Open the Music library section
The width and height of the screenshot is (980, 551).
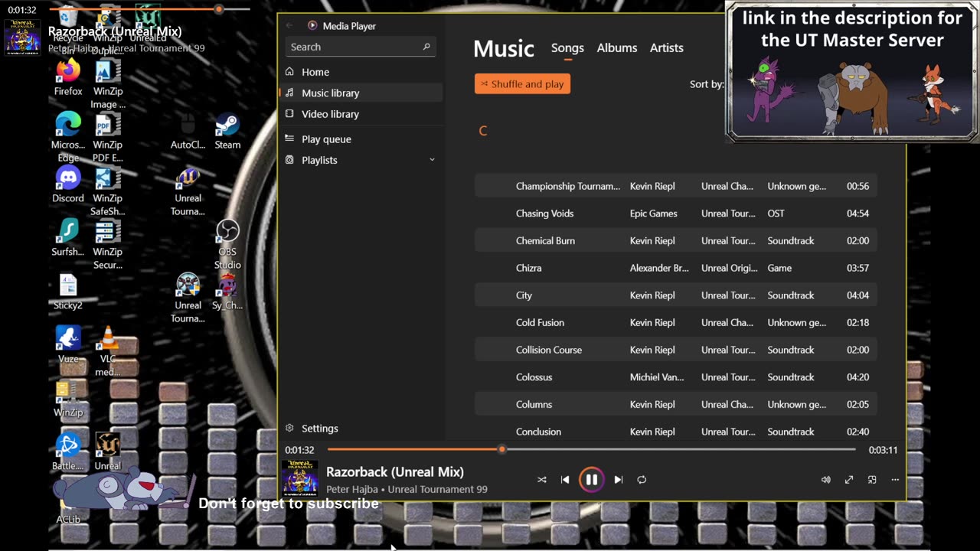(x=361, y=93)
